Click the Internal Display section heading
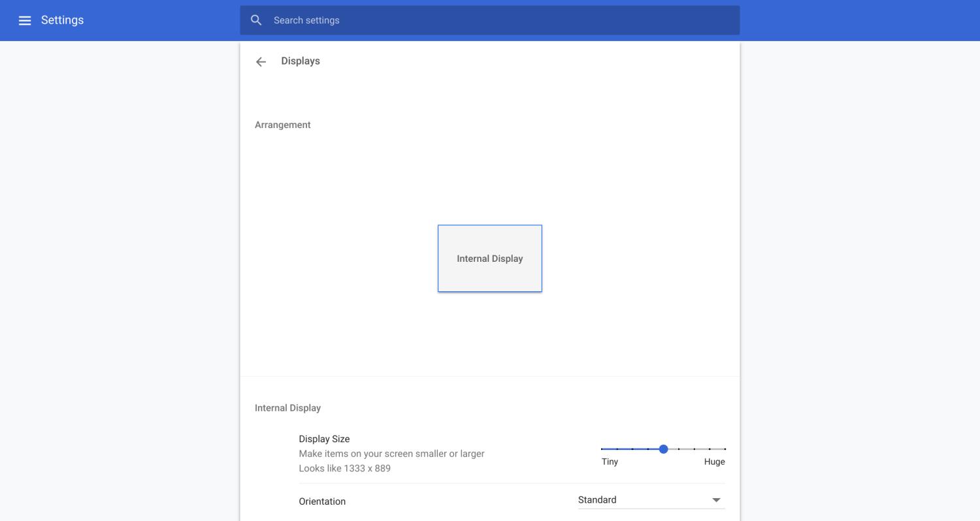Screen dimensions: 980x521 pyautogui.click(x=287, y=408)
